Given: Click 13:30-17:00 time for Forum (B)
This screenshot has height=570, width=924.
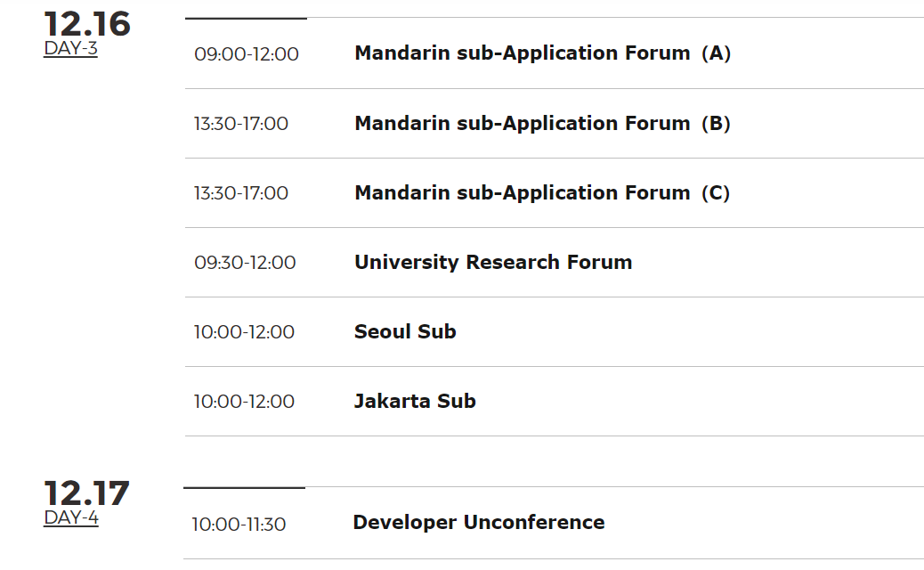Looking at the screenshot, I should click(241, 124).
